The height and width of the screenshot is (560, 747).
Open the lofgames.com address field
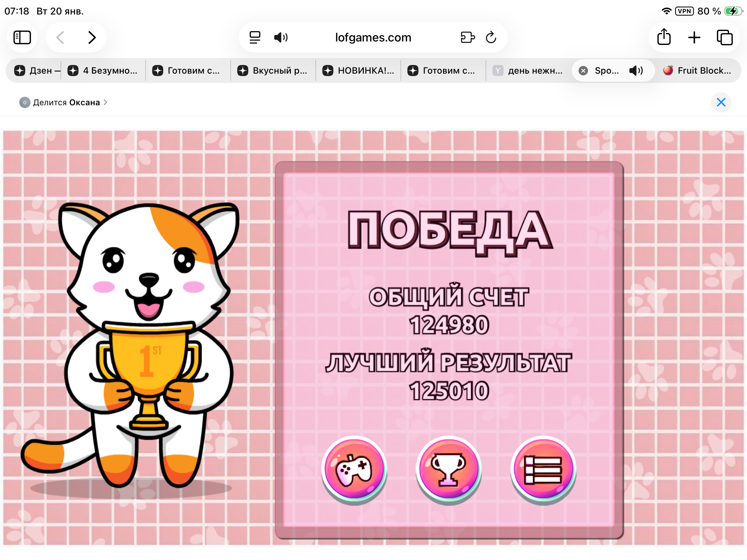373,37
